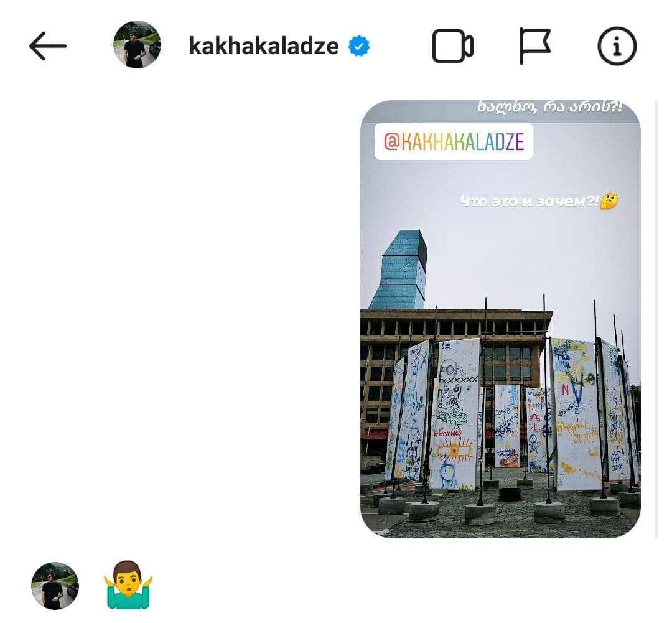Click the blue glass tower in photo

[x=399, y=269]
